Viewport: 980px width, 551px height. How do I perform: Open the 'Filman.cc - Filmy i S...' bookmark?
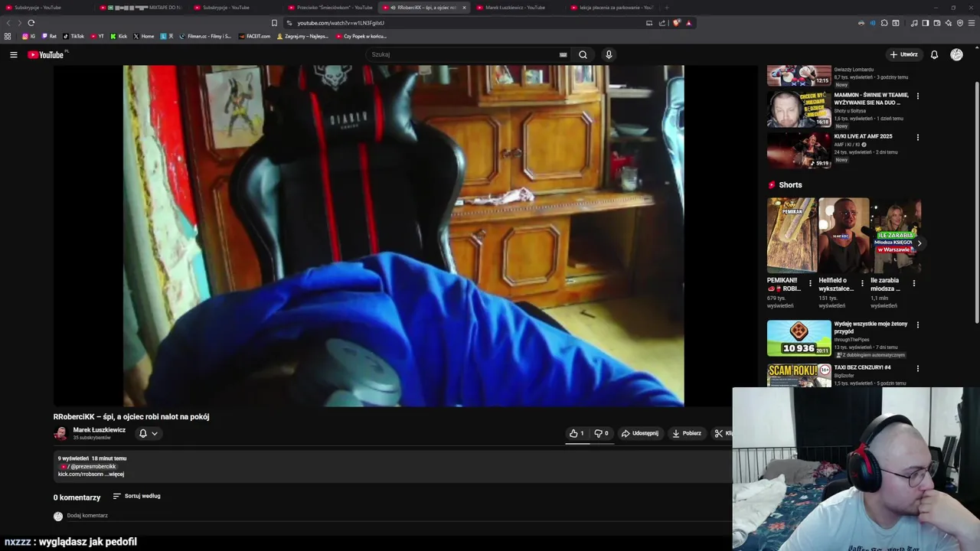pyautogui.click(x=205, y=36)
